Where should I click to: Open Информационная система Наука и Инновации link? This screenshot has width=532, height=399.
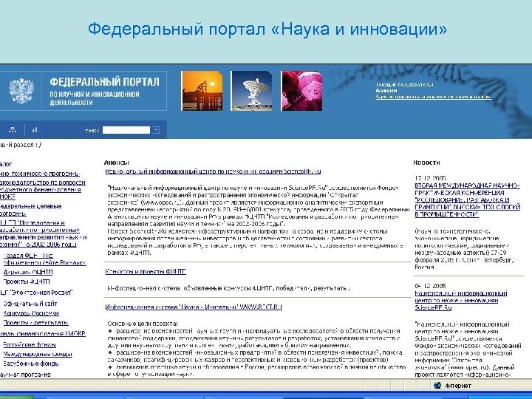coord(194,307)
